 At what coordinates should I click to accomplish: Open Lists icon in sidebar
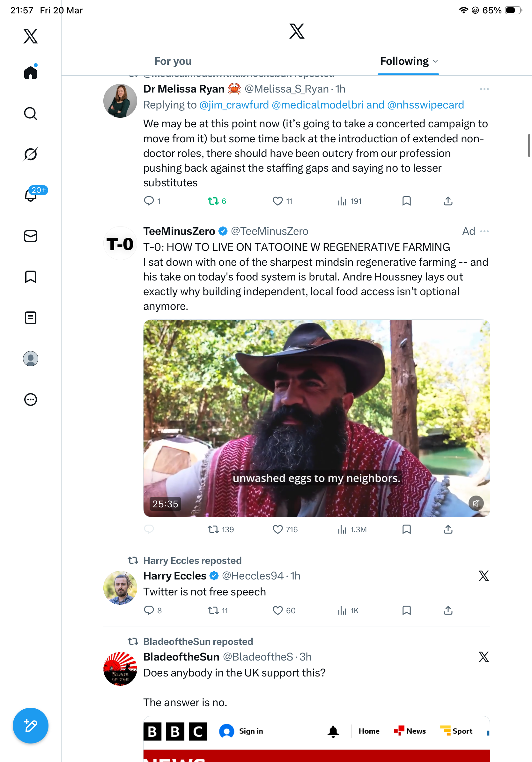point(31,318)
